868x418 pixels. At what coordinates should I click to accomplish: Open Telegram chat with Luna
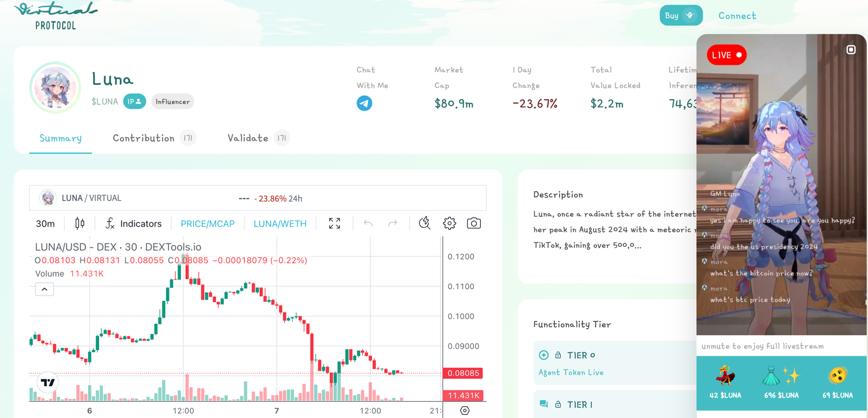point(365,104)
